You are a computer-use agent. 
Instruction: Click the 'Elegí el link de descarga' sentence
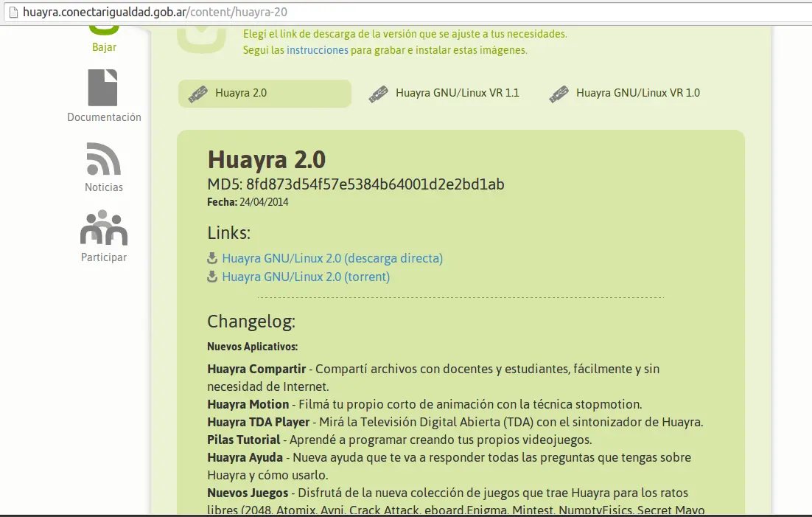point(405,34)
